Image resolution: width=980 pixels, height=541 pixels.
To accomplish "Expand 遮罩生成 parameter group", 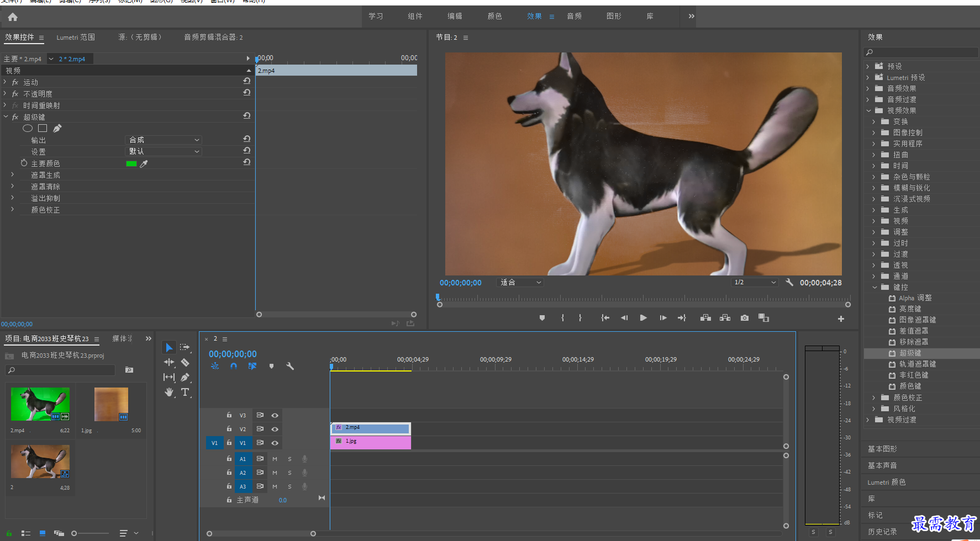I will [x=12, y=174].
